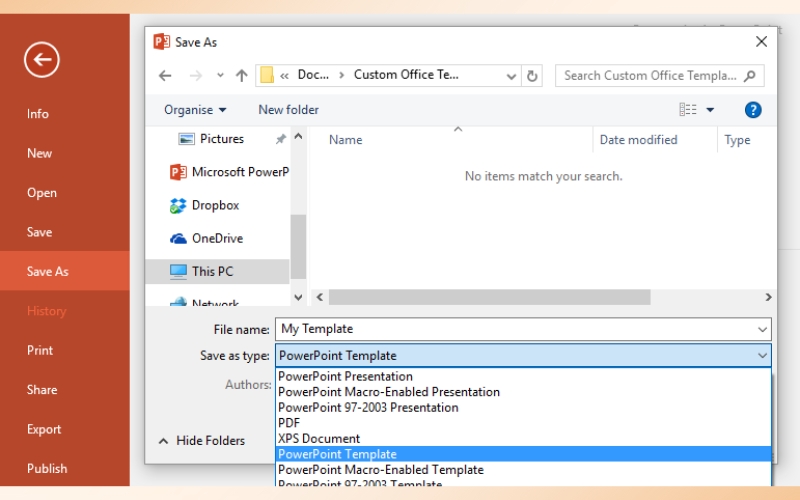Select OneDrive in the navigation pane

pos(206,238)
